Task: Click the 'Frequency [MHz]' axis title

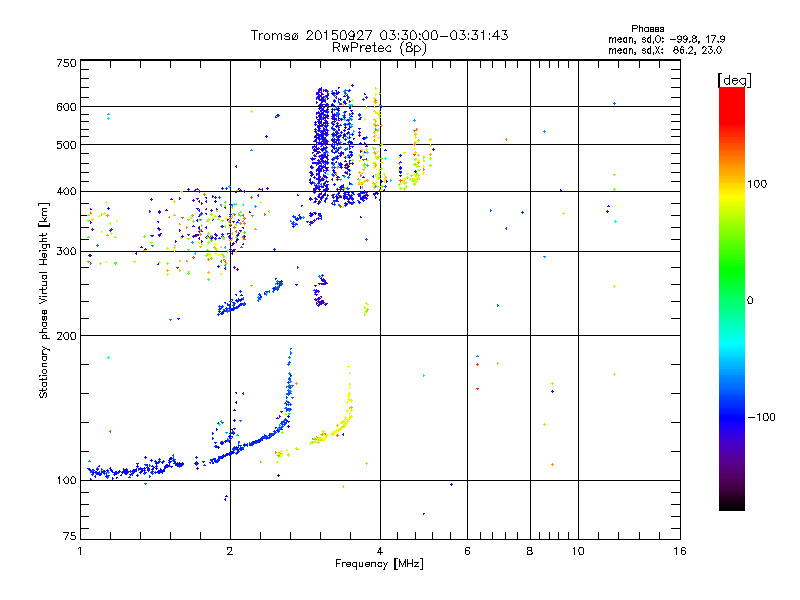Action: tap(379, 564)
